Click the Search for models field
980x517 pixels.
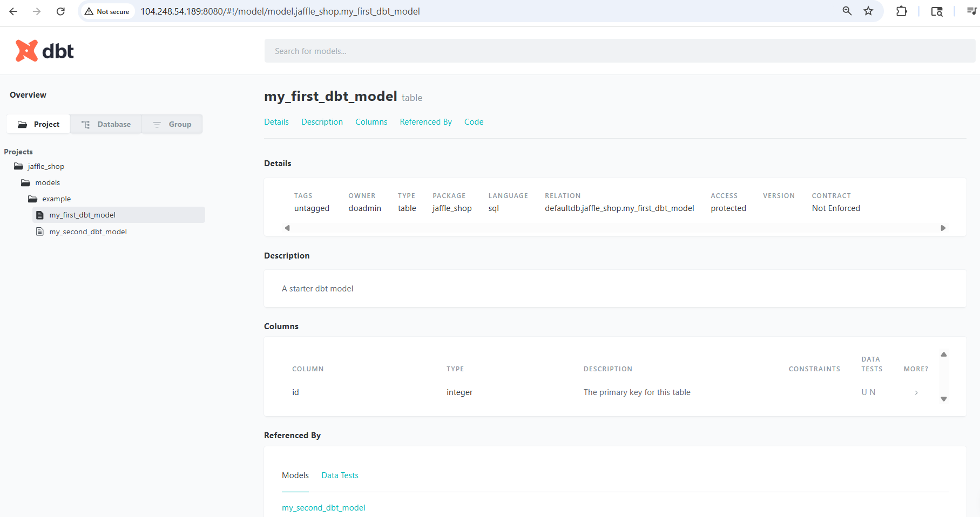click(x=620, y=51)
